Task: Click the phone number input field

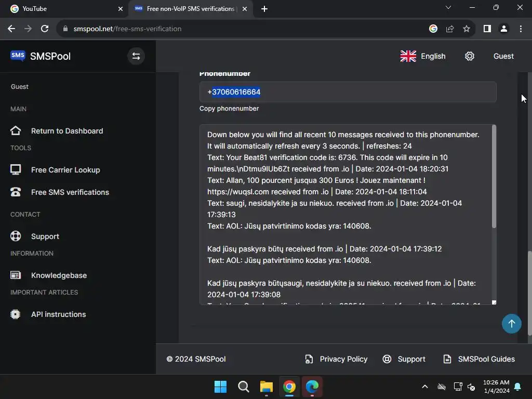Action: point(348,92)
